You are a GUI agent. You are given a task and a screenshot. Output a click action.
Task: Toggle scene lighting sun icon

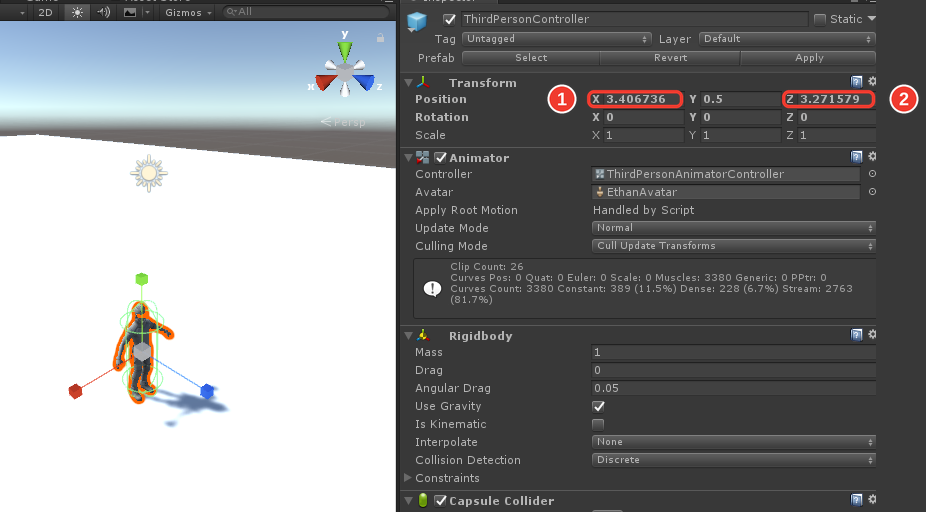77,12
